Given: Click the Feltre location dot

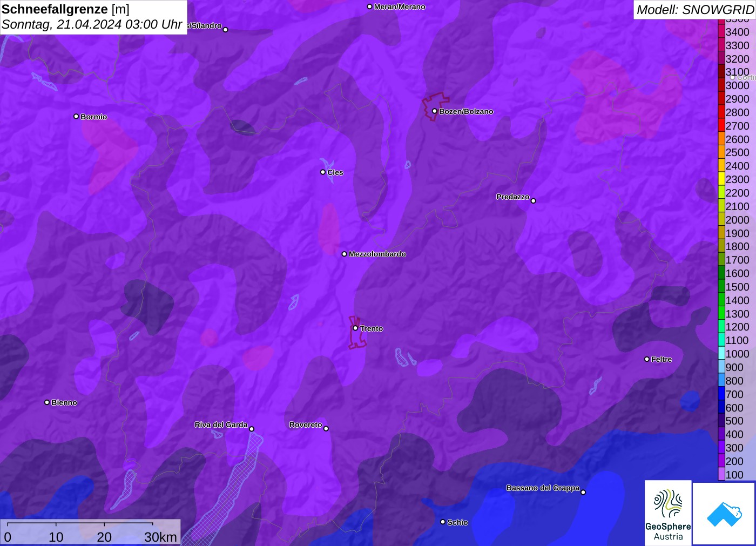Looking at the screenshot, I should [647, 359].
